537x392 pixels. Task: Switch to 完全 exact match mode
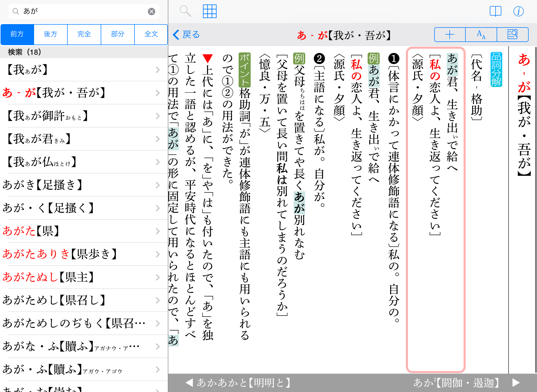pyautogui.click(x=84, y=34)
